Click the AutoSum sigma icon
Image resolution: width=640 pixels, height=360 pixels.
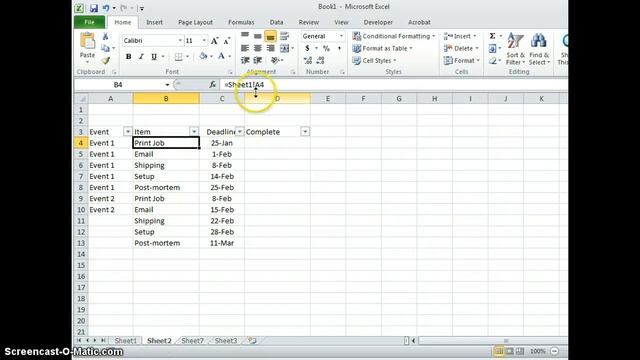coord(492,36)
